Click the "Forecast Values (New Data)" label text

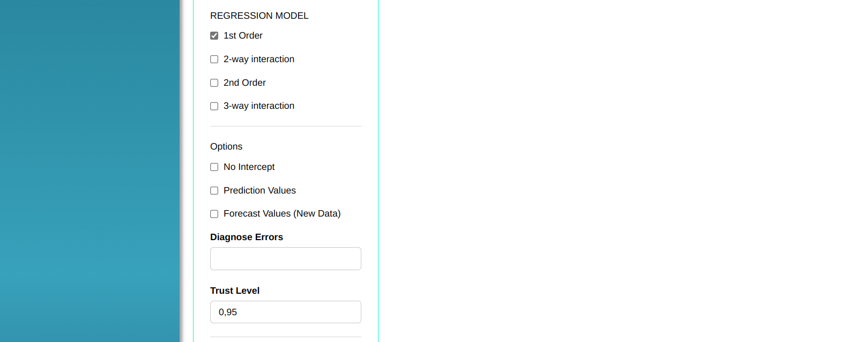point(282,214)
